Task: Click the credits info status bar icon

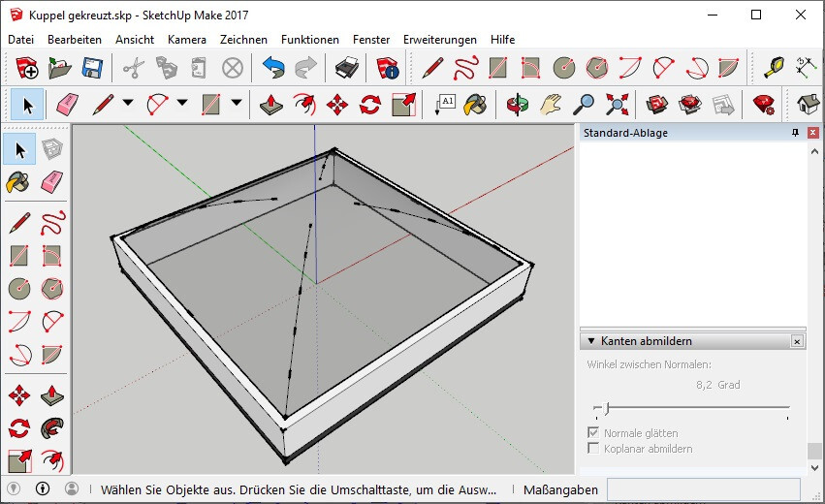Action: (43, 488)
